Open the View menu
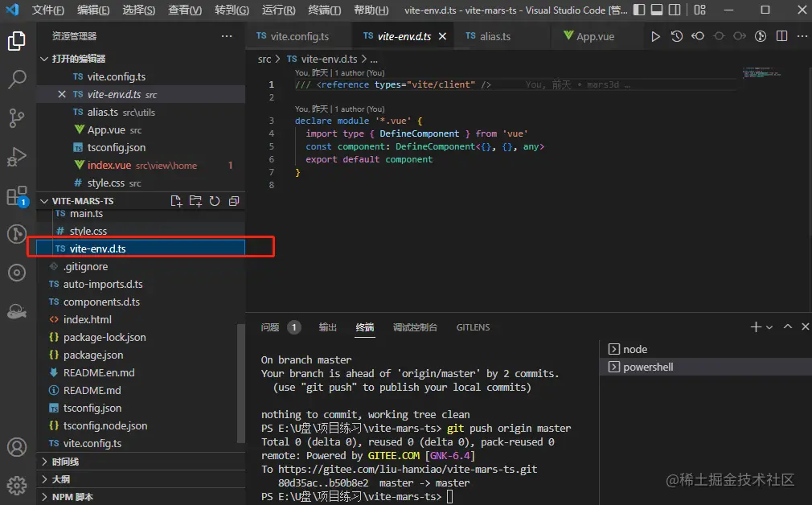Viewport: 812px width, 505px height. click(x=185, y=10)
